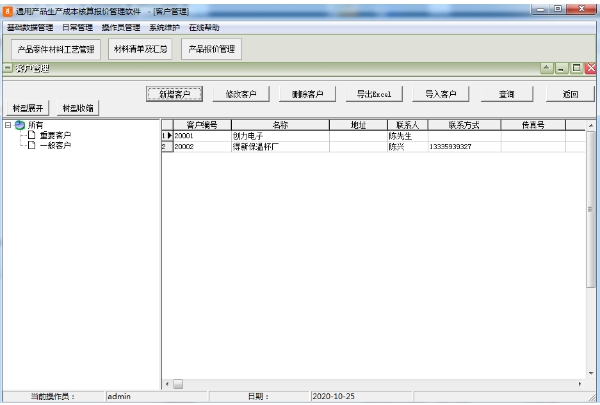600x405 pixels.
Task: Minimize the 客户管理 inner panel
Action: click(x=561, y=68)
